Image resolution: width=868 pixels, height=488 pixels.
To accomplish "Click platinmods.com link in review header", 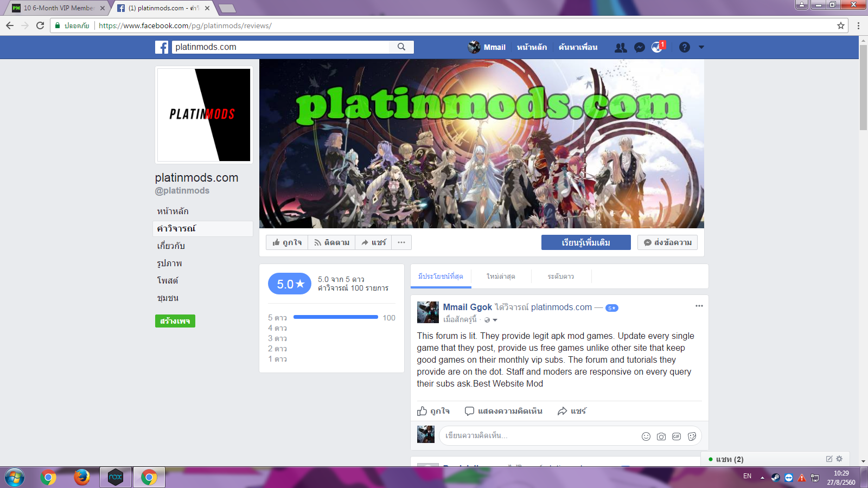I will (x=561, y=307).
